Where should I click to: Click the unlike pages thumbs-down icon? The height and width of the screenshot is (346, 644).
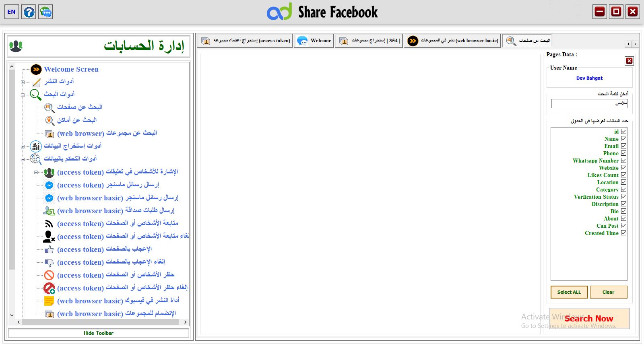coord(49,263)
